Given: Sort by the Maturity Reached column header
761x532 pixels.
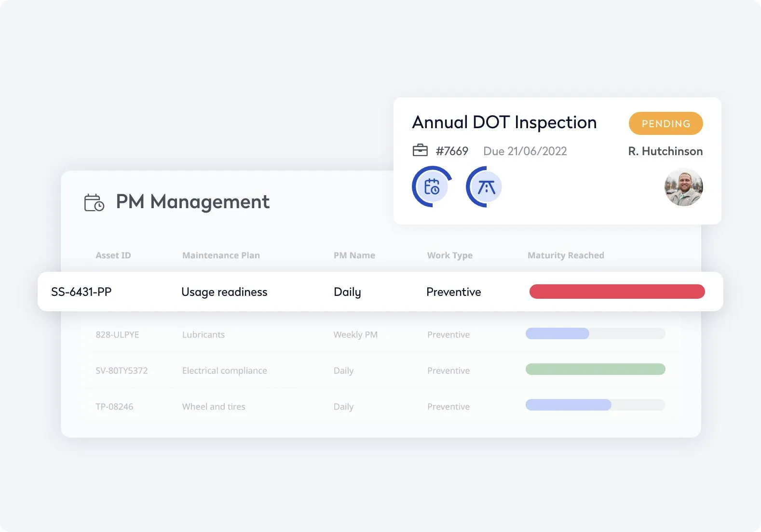Looking at the screenshot, I should point(566,255).
